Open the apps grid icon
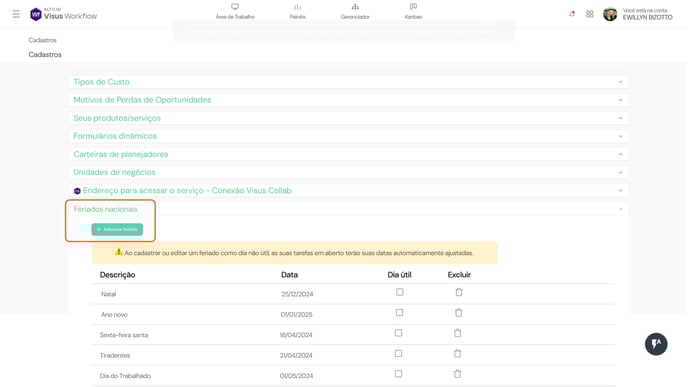Screen dimensions: 688x387 coord(590,14)
